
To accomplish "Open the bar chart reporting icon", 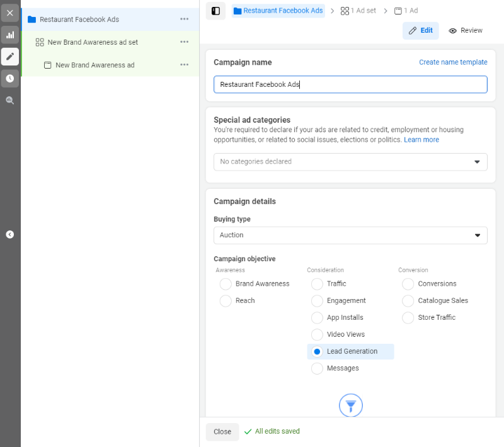I will coord(10,35).
